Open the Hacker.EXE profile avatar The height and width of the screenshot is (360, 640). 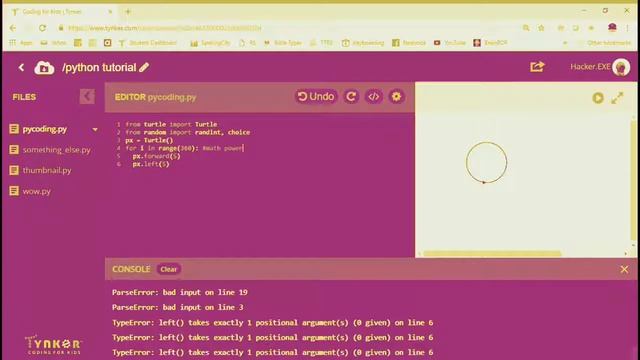click(621, 67)
